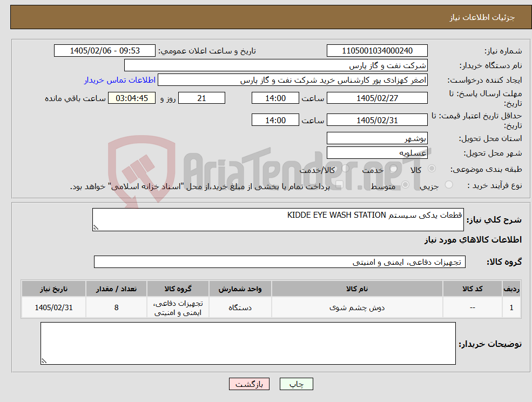Click the general description text area
Screen dimensions: 532x402
[278, 220]
